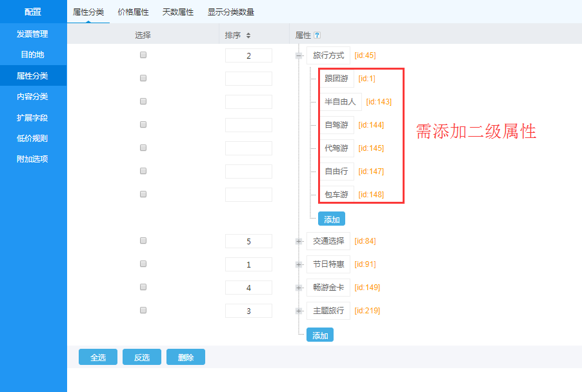Click the 自驾游 attribute name field
Image resolution: width=582 pixels, height=392 pixels.
(336, 125)
